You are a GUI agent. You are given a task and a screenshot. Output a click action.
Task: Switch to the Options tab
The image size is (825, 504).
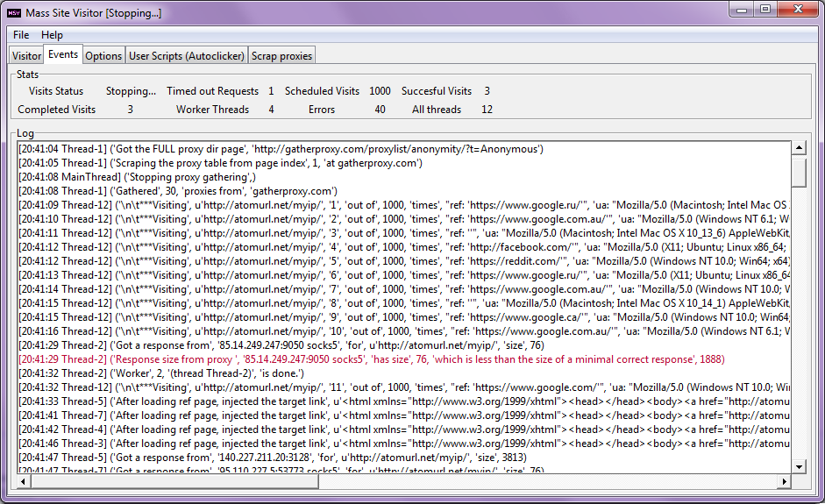[103, 56]
